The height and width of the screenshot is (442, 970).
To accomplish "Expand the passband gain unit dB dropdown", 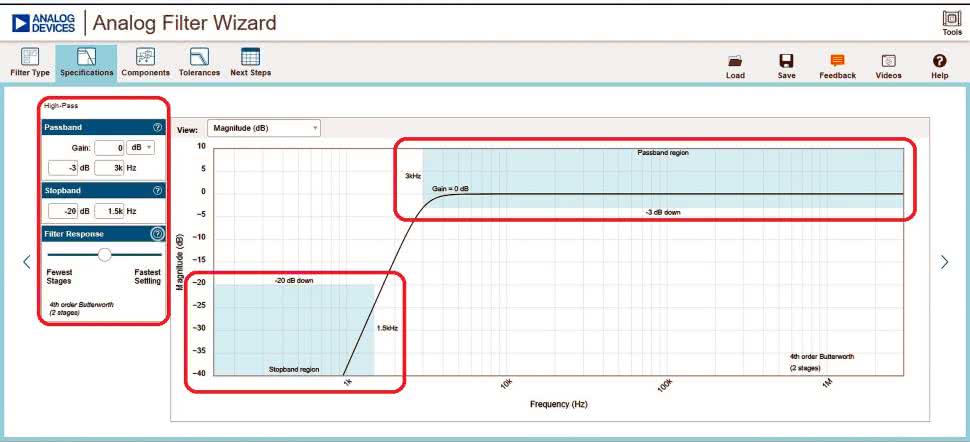I will click(x=142, y=148).
